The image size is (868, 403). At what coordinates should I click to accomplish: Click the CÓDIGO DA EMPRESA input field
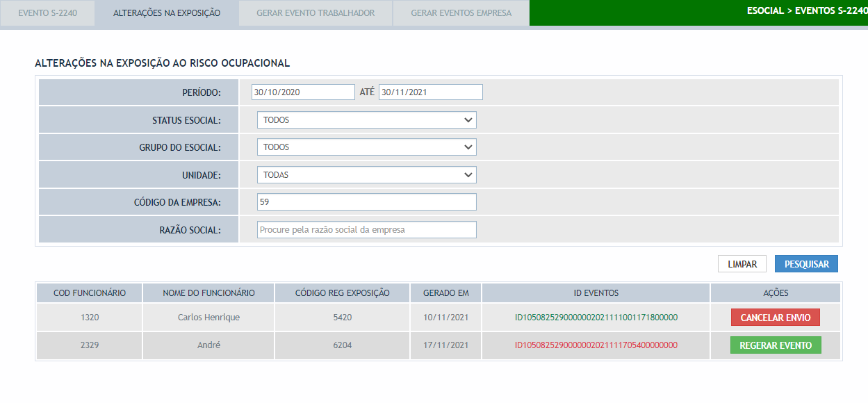pyautogui.click(x=367, y=202)
